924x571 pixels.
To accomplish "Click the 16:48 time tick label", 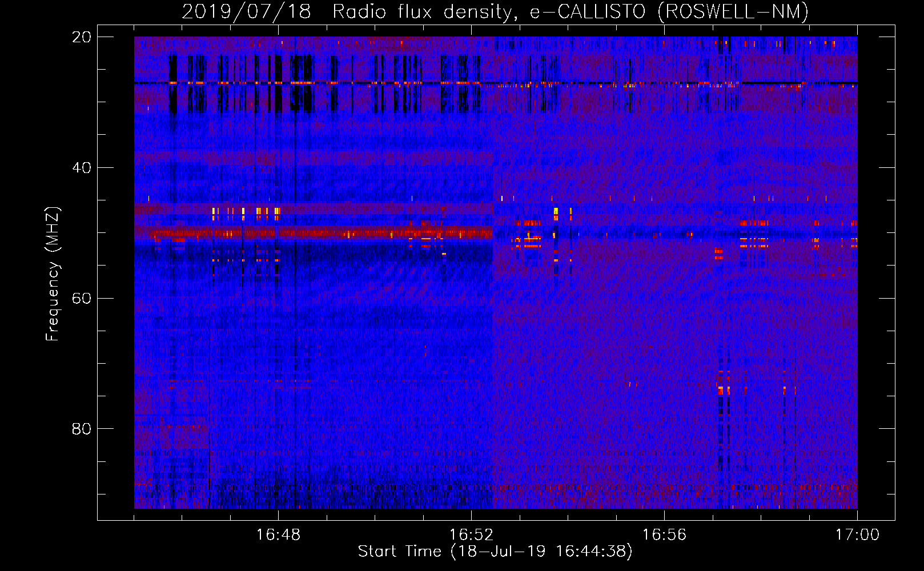I will click(x=278, y=535).
